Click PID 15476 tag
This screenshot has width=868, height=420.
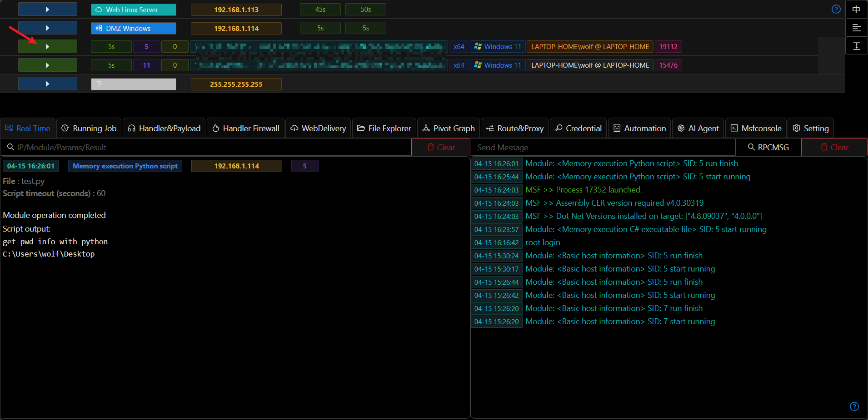point(668,65)
